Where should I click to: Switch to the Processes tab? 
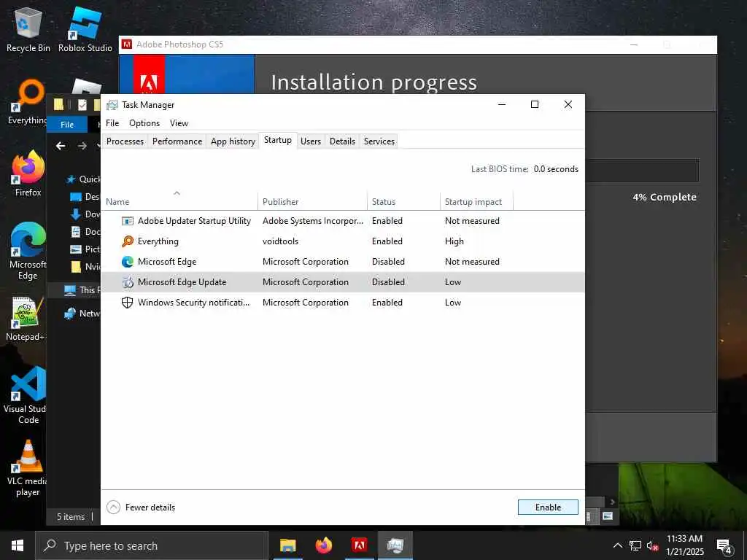[x=125, y=141]
